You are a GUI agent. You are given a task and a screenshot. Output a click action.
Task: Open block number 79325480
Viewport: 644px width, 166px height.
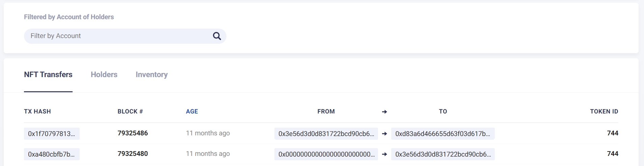coord(133,154)
